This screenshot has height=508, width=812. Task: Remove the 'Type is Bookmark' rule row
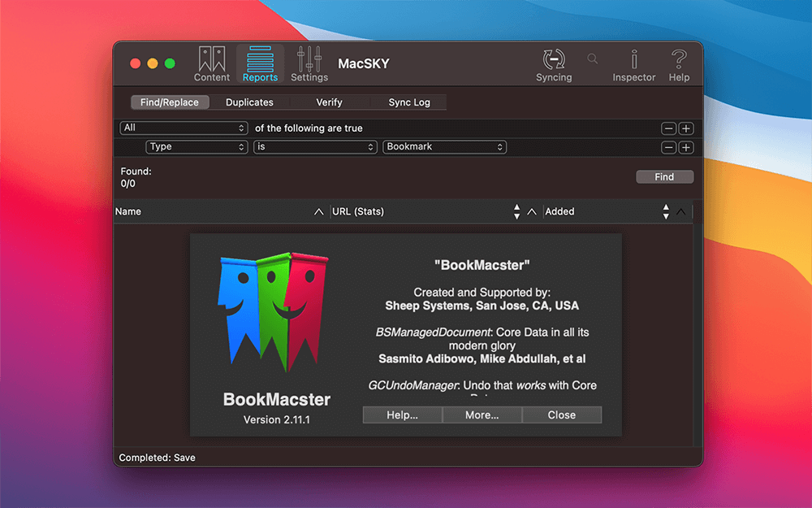coord(668,148)
